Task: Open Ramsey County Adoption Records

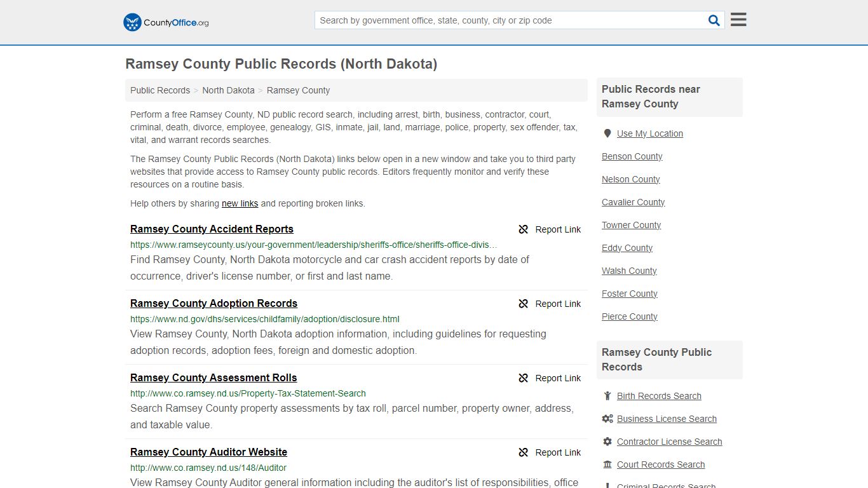Action: pyautogui.click(x=214, y=304)
